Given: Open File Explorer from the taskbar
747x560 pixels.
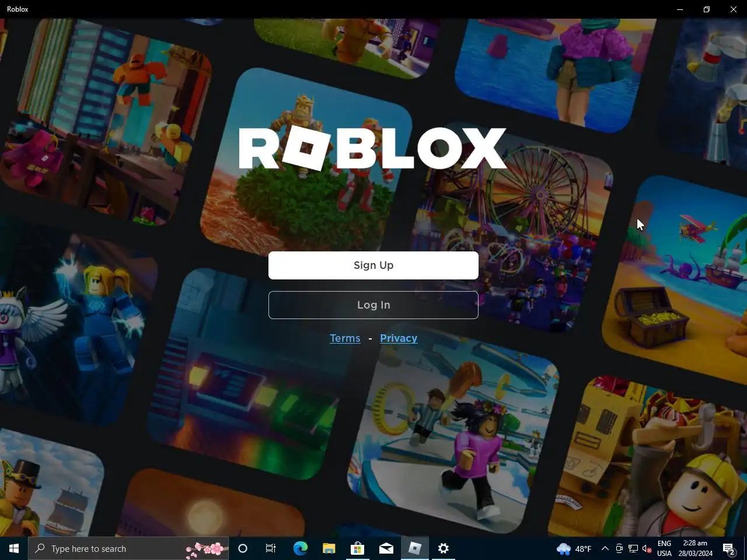Looking at the screenshot, I should click(x=329, y=548).
